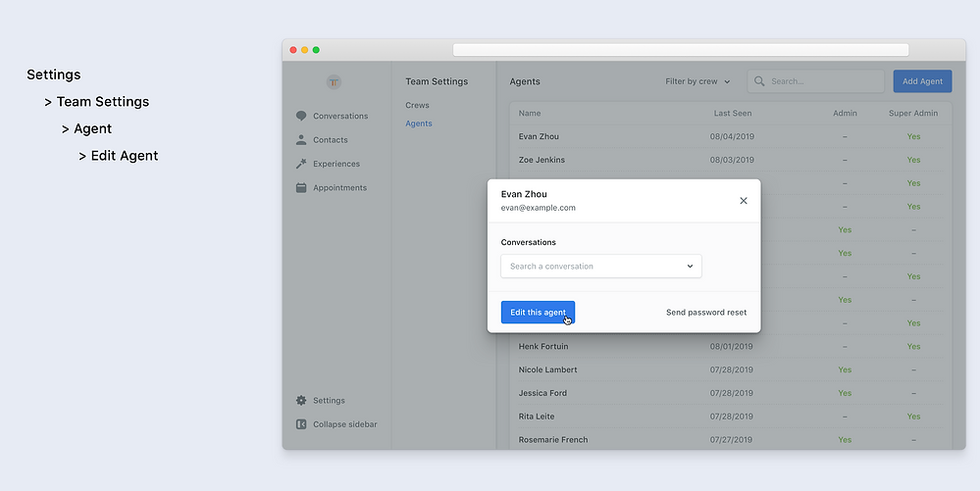
Task: Click the Name column header
Action: click(530, 113)
